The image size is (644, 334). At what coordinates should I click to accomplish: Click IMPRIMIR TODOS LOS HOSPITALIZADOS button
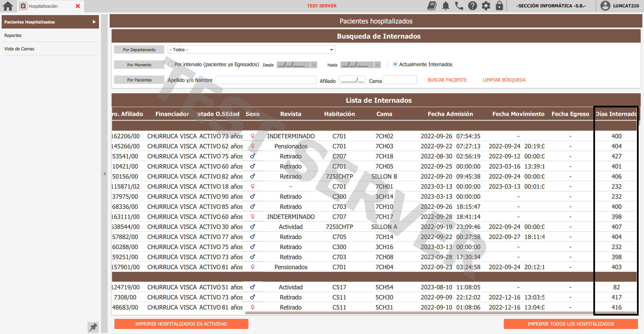(x=571, y=324)
